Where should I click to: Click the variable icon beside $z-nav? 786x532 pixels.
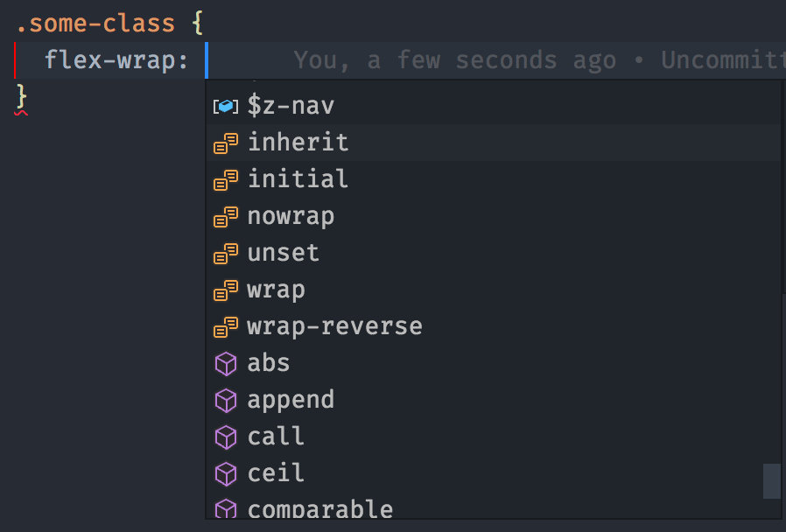tap(226, 105)
